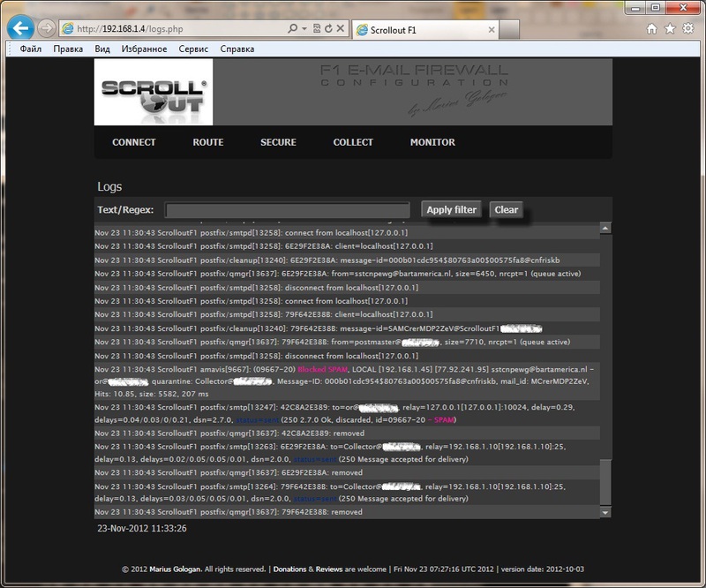
Task: Toggle Compatibility View icon in address bar
Action: (x=317, y=28)
